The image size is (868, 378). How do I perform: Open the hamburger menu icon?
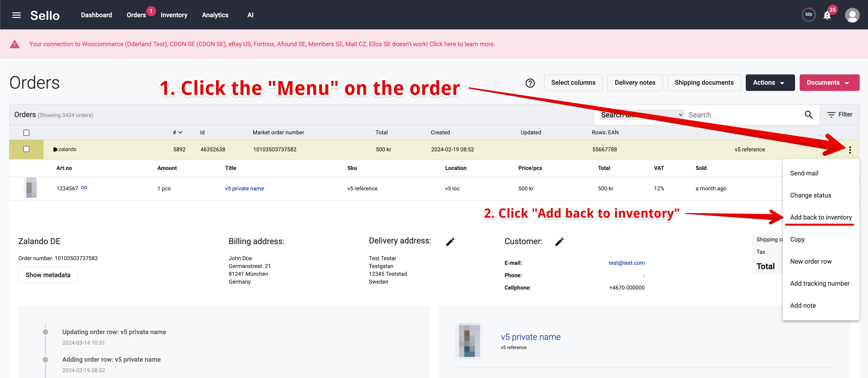pos(17,15)
